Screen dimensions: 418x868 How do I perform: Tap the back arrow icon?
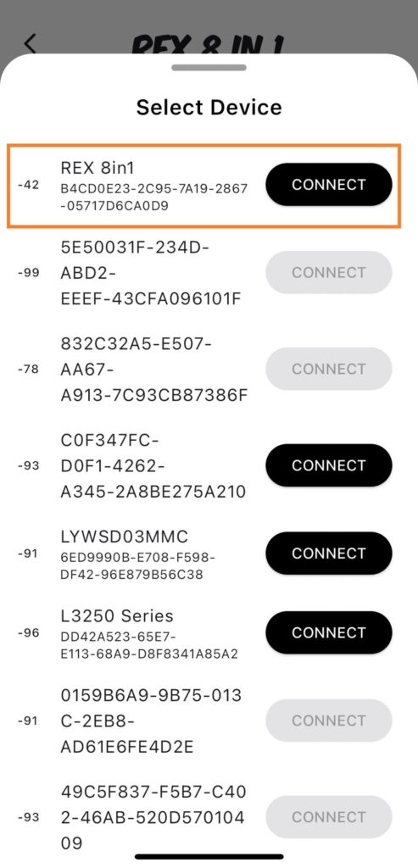click(x=31, y=43)
